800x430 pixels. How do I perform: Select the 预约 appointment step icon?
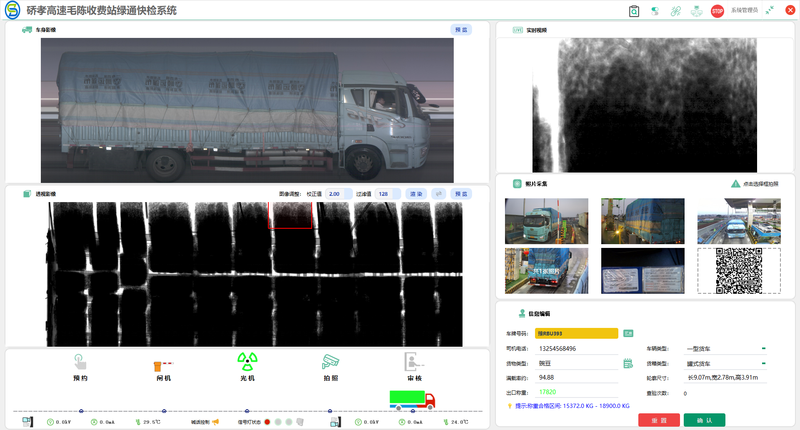(80, 362)
